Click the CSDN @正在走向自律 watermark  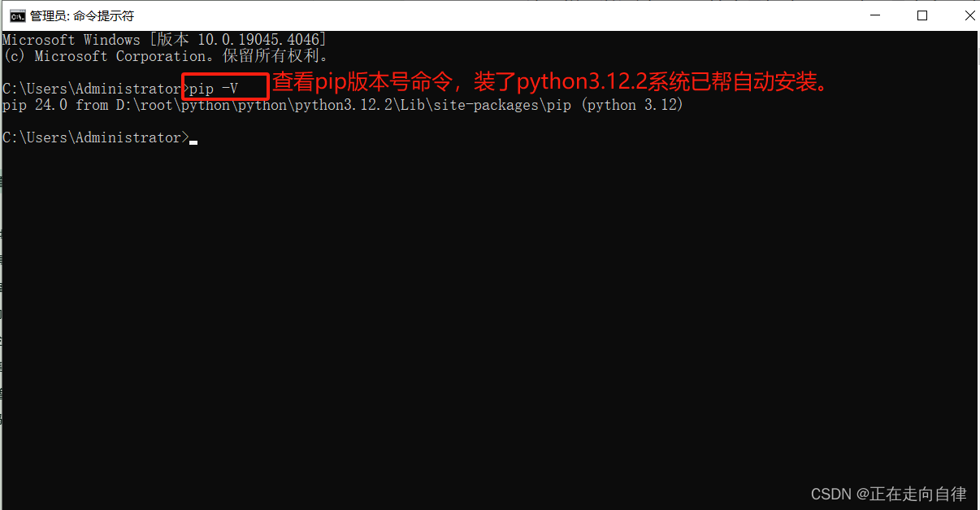[888, 494]
